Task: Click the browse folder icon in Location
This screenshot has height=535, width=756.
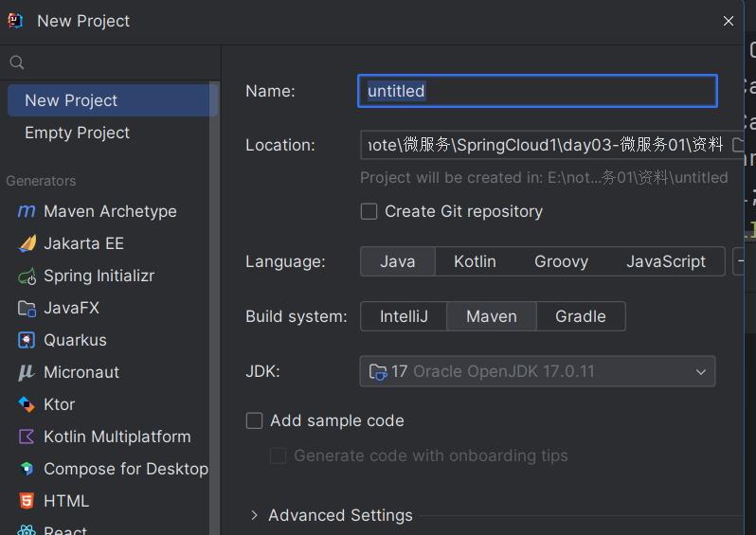Action: pos(738,145)
